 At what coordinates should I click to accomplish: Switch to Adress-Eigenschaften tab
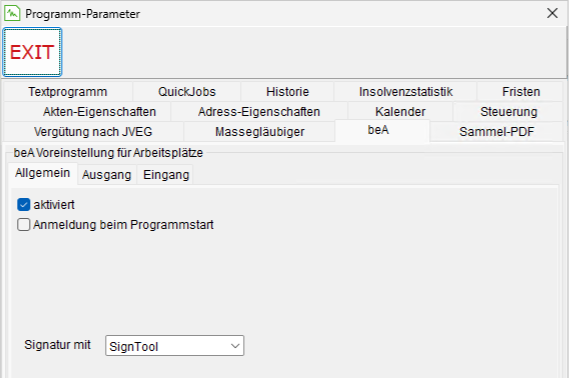259,112
